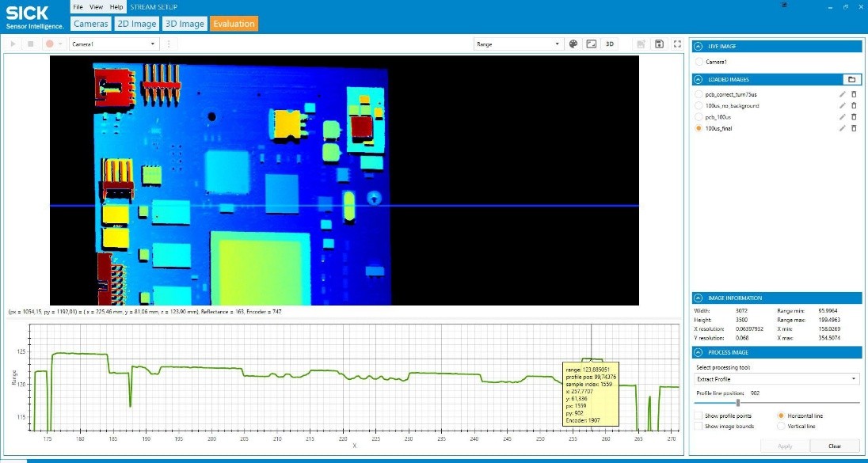Screen dimensions: 868x463
Task: Enable Show profile points checkbox
Action: click(698, 416)
